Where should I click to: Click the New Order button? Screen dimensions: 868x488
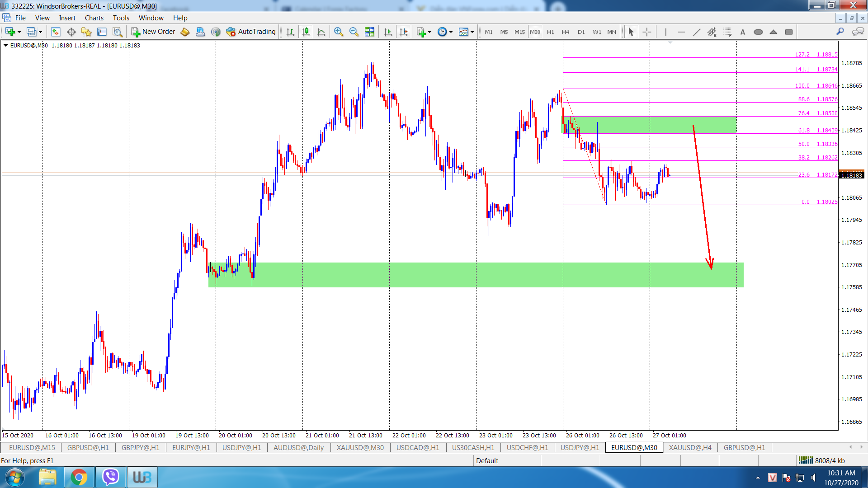click(153, 32)
